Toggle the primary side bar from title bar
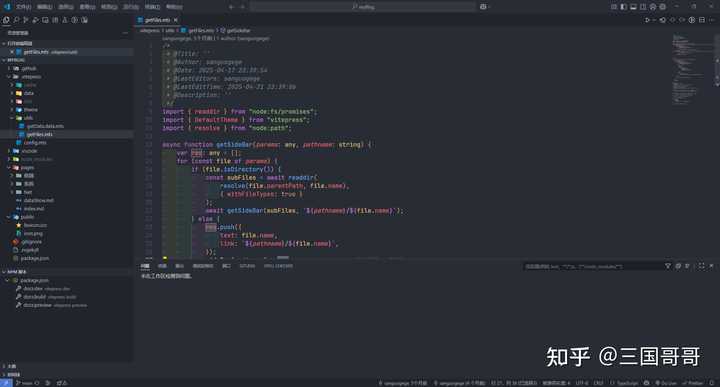The width and height of the screenshot is (720, 387). pyautogui.click(x=624, y=6)
